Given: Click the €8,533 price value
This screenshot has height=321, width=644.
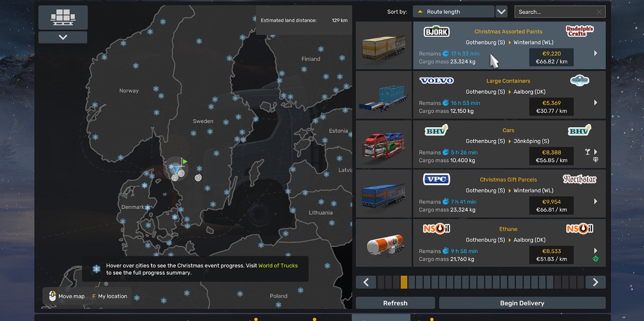Looking at the screenshot, I should click(x=552, y=251).
